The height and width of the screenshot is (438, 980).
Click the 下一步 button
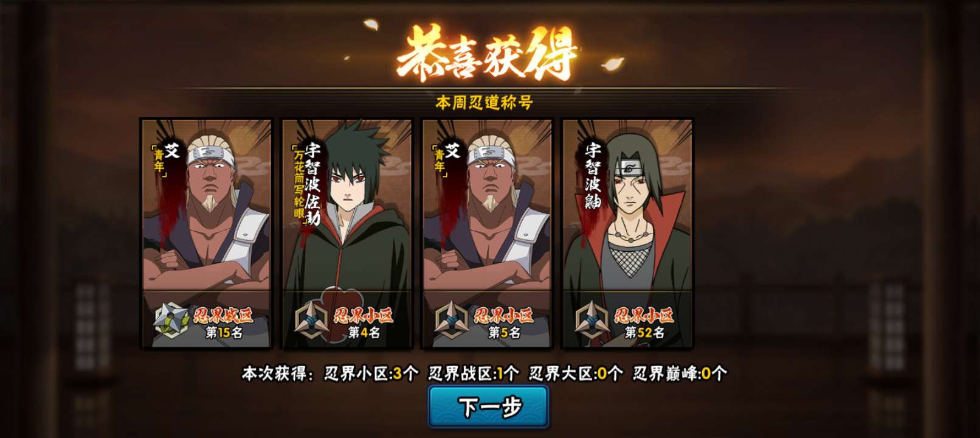coord(488,407)
